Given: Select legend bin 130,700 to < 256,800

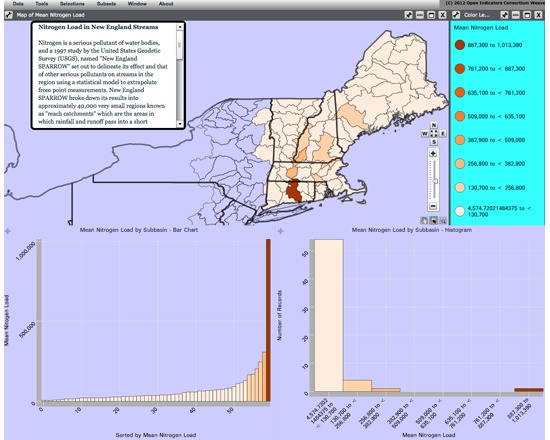Looking at the screenshot, I should coord(490,188).
